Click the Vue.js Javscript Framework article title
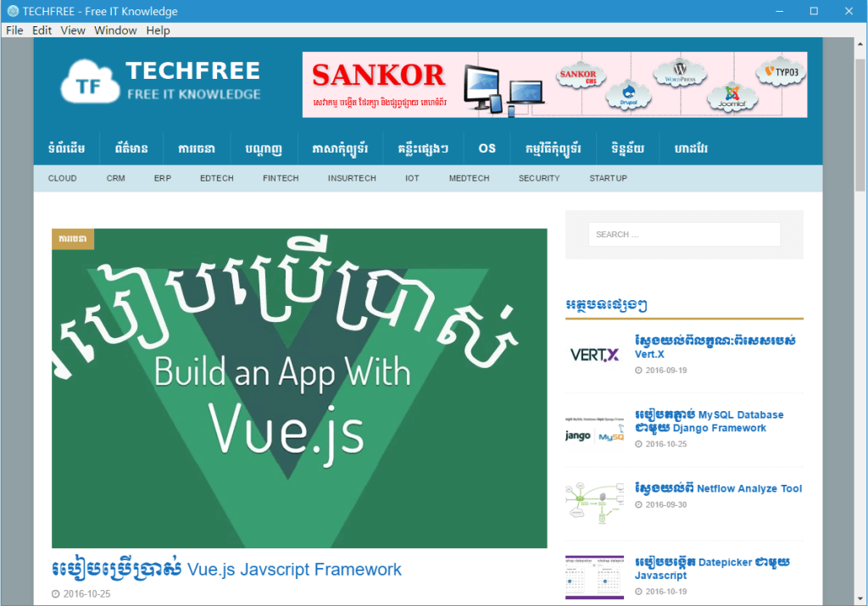 226,570
